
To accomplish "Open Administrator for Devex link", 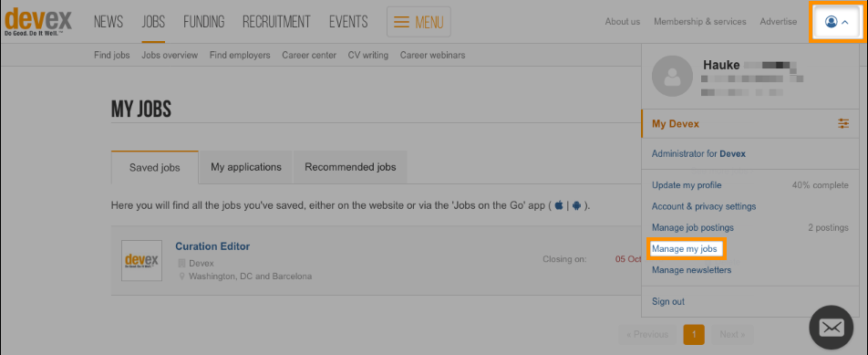I will (698, 154).
